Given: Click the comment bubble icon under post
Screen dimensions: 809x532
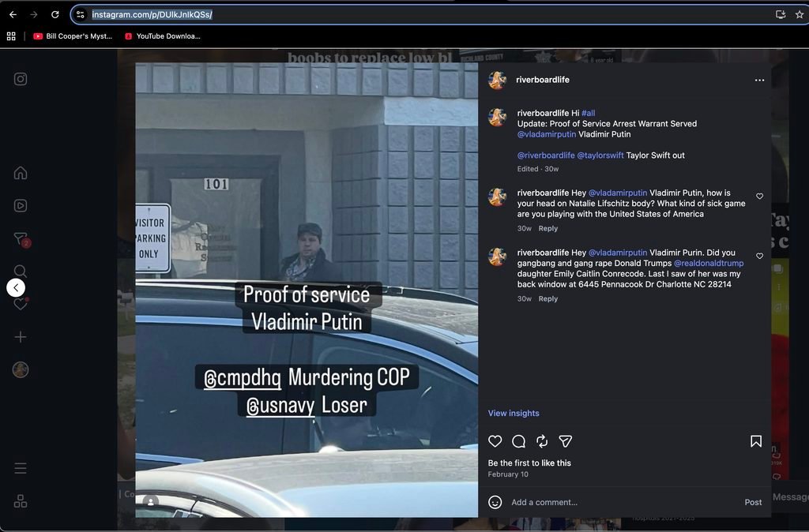Looking at the screenshot, I should 518,441.
